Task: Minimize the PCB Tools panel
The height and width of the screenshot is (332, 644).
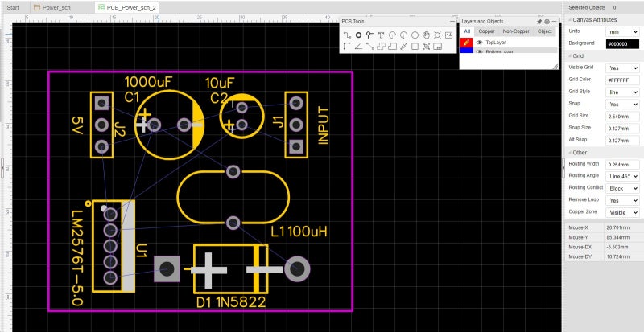Action: (452, 22)
